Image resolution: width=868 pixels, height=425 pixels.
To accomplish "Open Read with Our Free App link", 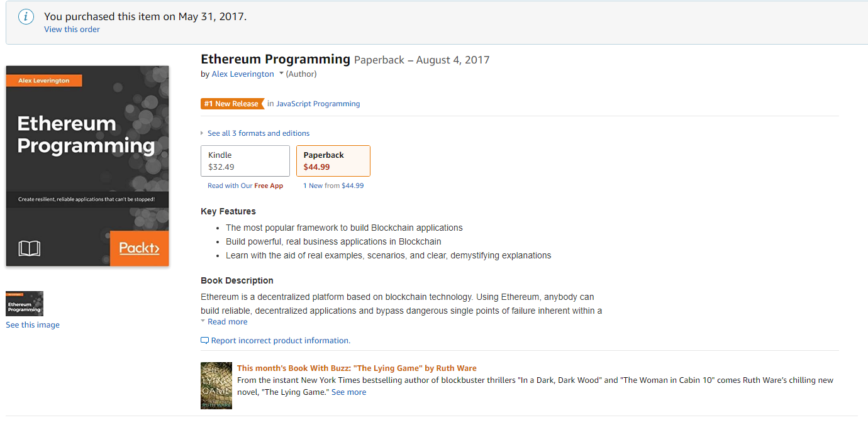I will coord(245,186).
